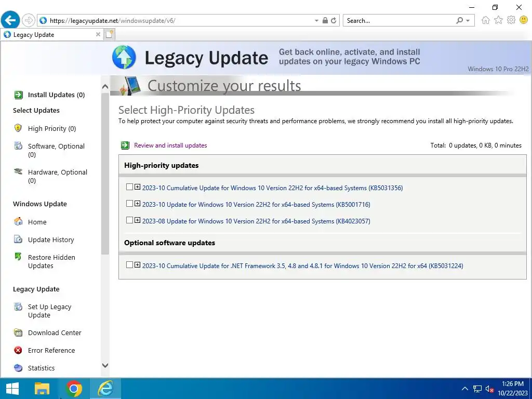Image resolution: width=532 pixels, height=399 pixels.
Task: Click the sidebar scrollbar thumb
Action: [105, 173]
